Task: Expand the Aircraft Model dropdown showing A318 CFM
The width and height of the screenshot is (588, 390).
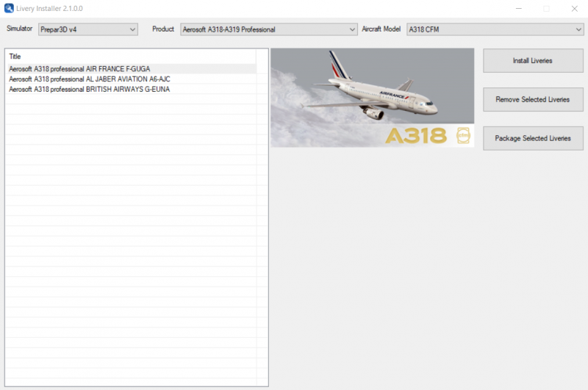Action: [495, 29]
